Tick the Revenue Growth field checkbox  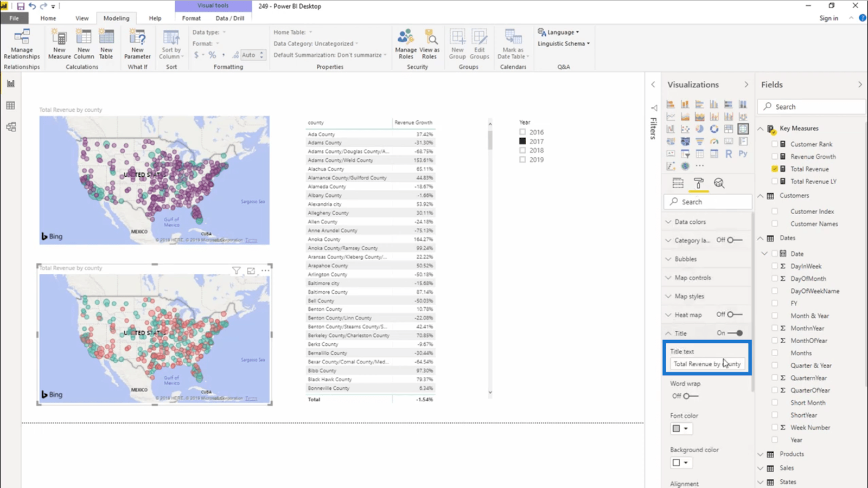coord(775,157)
